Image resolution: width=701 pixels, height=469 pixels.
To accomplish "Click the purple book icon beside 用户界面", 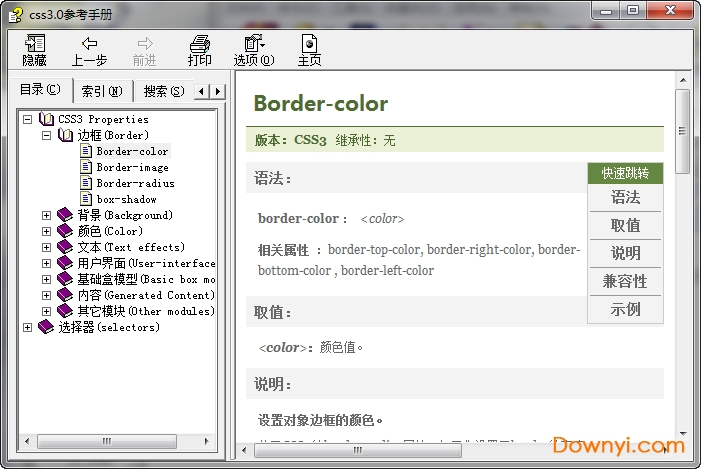I will tap(65, 263).
